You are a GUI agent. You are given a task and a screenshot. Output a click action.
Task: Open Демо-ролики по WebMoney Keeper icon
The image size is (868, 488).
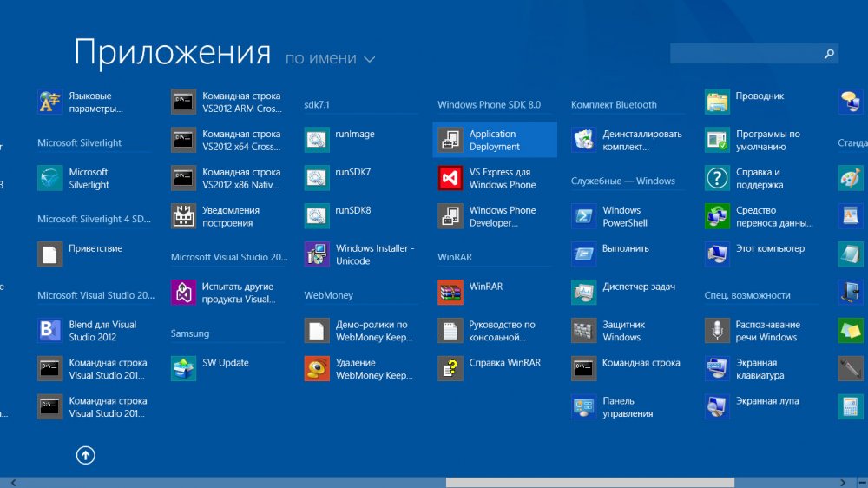coord(317,331)
